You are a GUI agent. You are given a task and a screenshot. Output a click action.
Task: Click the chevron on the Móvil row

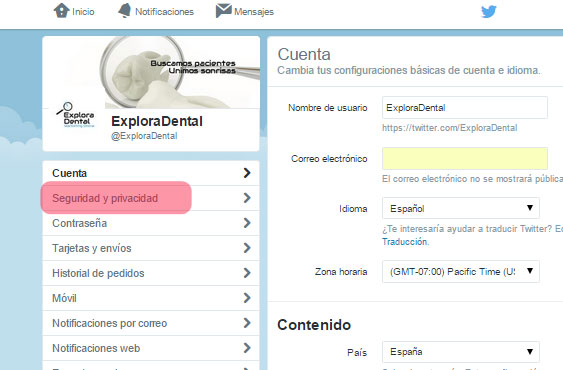point(247,298)
